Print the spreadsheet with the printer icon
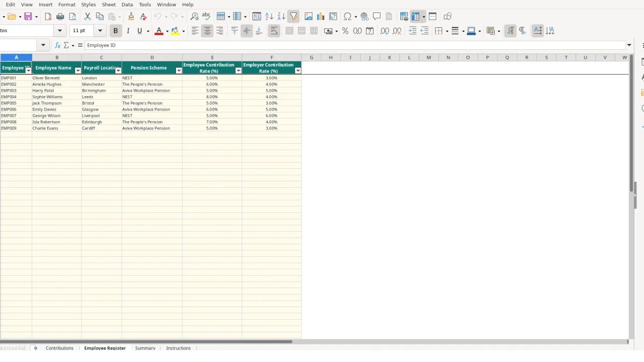The height and width of the screenshot is (362, 644). click(60, 17)
